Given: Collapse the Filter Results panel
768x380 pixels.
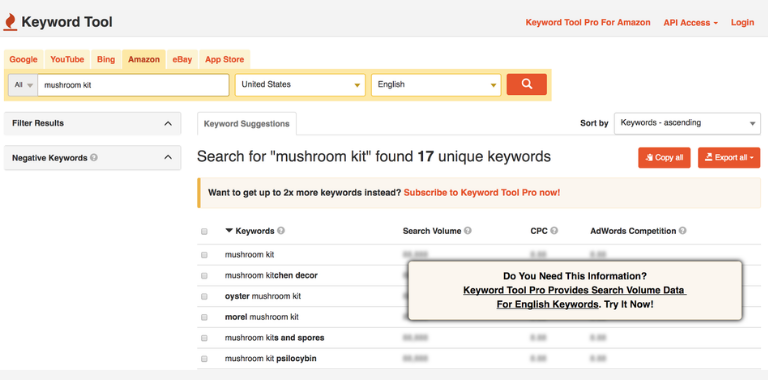Looking at the screenshot, I should [x=168, y=123].
